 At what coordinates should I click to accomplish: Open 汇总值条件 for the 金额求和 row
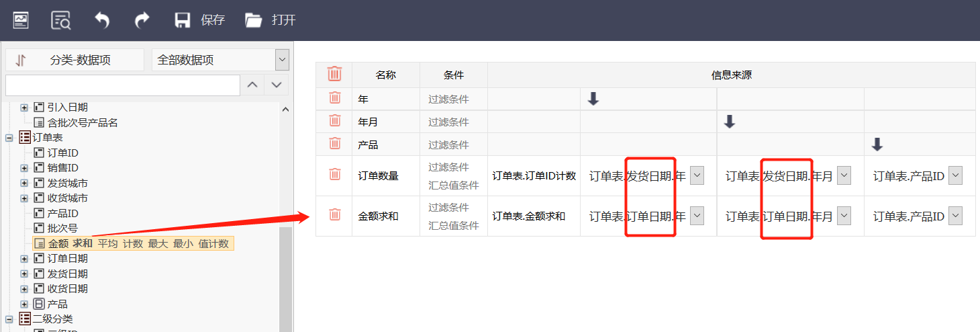point(453,225)
